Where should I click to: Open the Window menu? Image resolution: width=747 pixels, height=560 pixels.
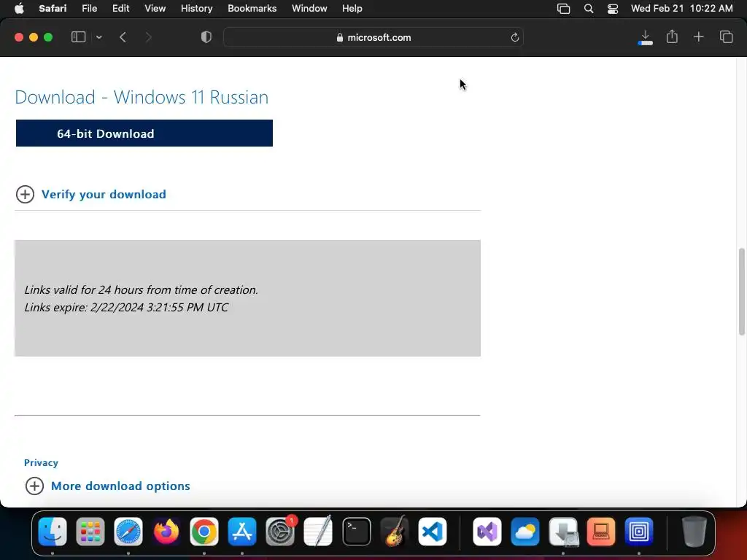[309, 9]
